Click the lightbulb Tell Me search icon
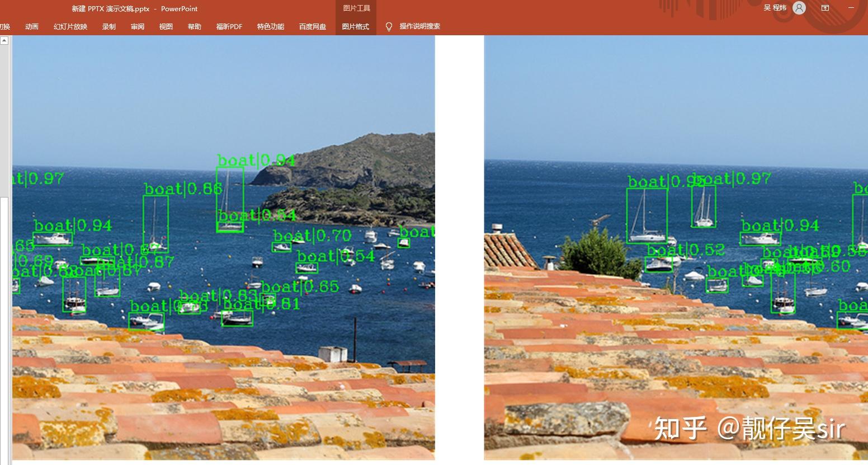 point(389,27)
